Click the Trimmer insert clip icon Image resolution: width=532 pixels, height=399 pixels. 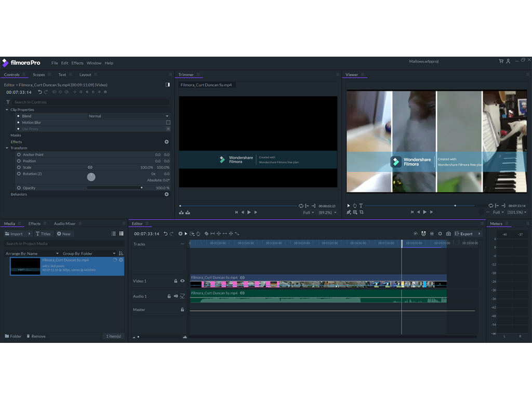click(x=181, y=212)
